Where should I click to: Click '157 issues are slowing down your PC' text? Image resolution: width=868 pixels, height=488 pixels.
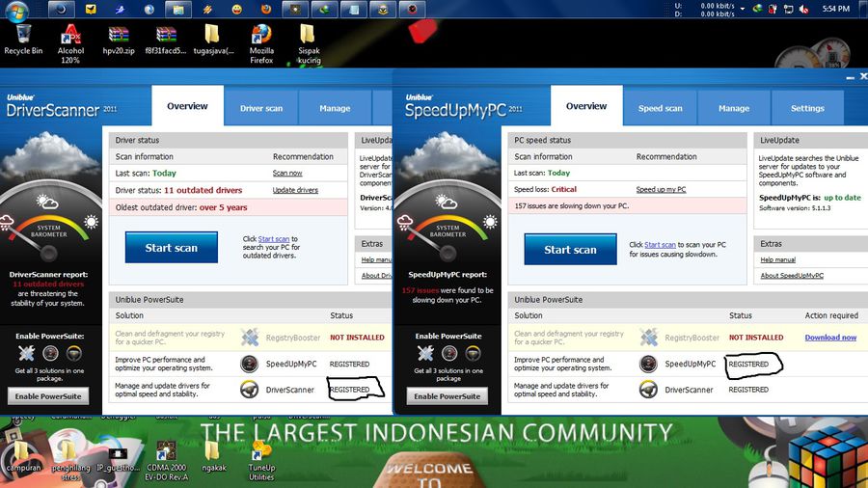click(x=571, y=205)
